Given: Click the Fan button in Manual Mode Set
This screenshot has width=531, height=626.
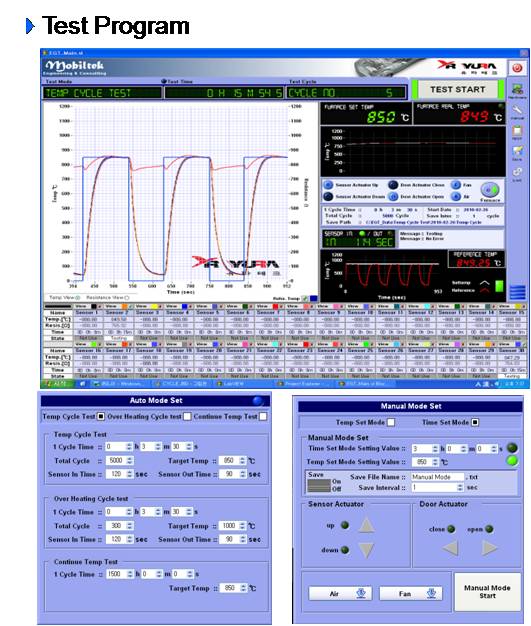Looking at the screenshot, I should pyautogui.click(x=410, y=594).
